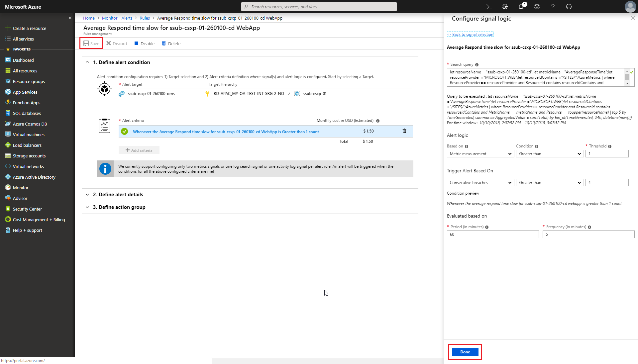This screenshot has height=364, width=638.
Task: Collapse Define alert condition section
Action: [x=121, y=62]
